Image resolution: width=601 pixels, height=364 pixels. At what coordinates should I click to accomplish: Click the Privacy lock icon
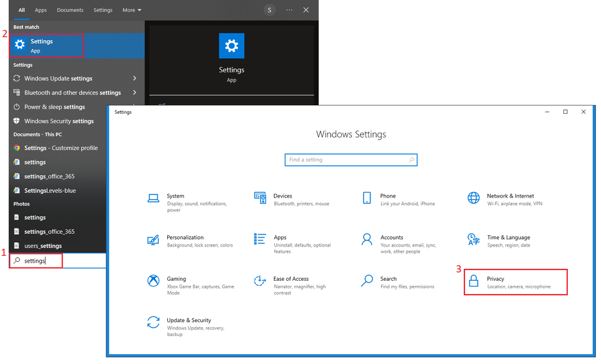474,281
